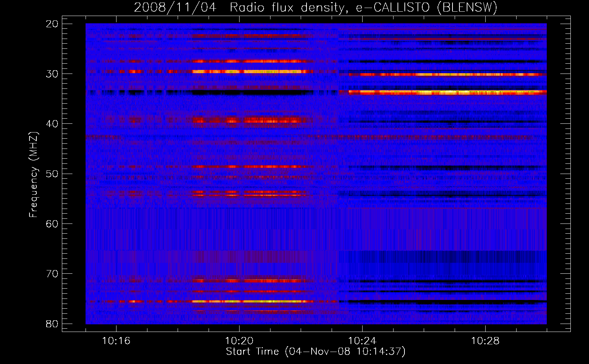Click the 40 frequency tick label
Image resolution: width=589 pixels, height=364 pixels.
tap(52, 124)
